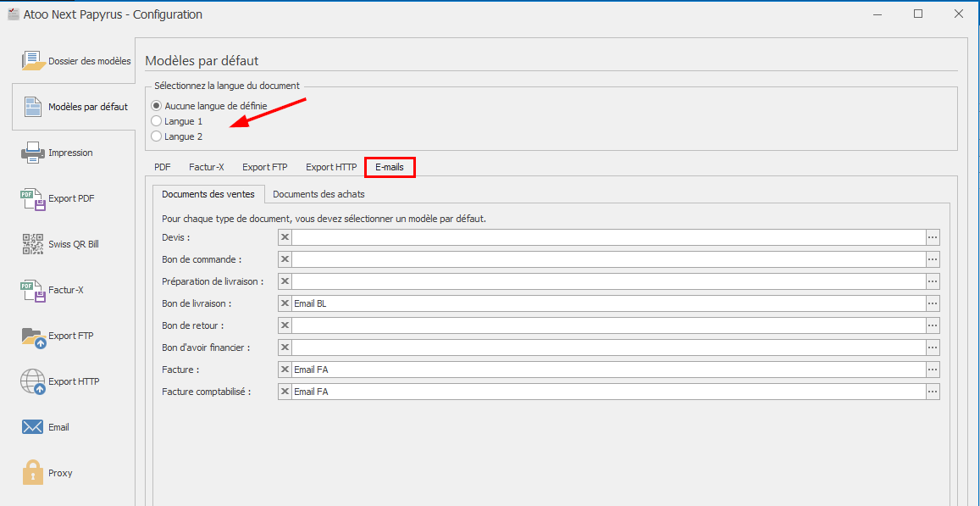Screen dimensions: 980x506
Task: Select the Email envelope icon
Action: pos(32,427)
